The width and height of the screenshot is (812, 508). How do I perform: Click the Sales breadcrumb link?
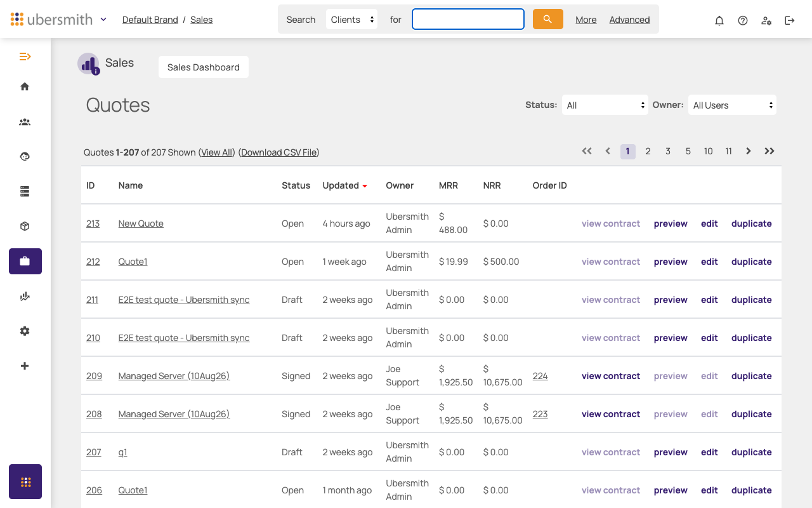202,20
